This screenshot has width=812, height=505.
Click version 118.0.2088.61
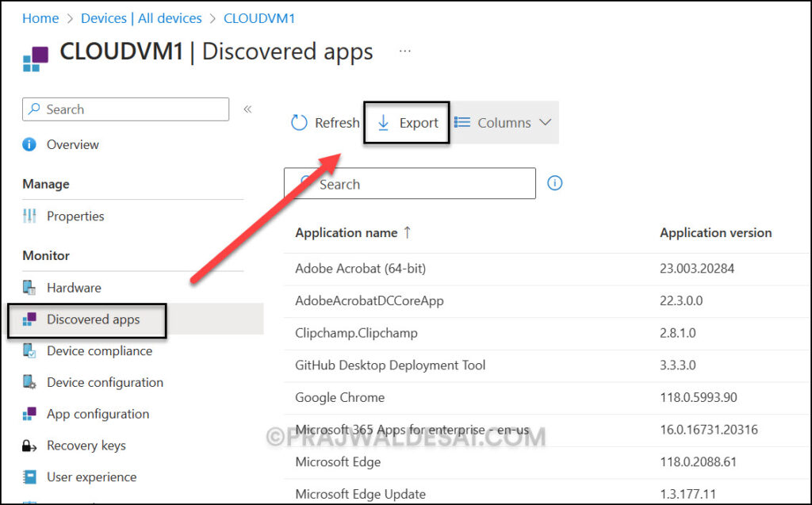698,461
